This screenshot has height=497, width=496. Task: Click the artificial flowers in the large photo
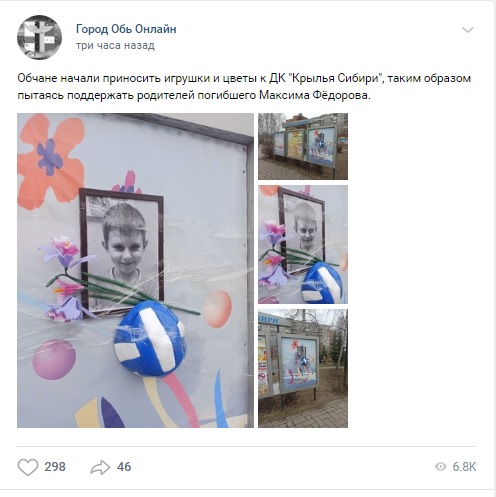67,278
